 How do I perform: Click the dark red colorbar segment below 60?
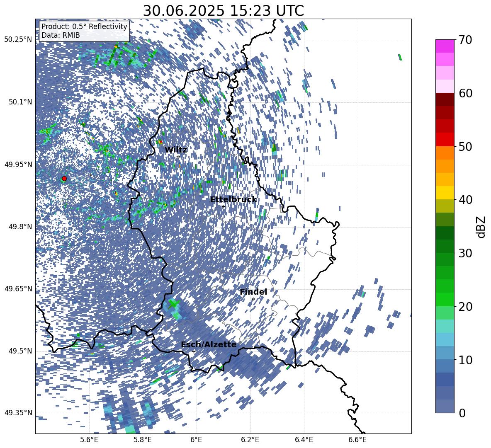point(445,99)
